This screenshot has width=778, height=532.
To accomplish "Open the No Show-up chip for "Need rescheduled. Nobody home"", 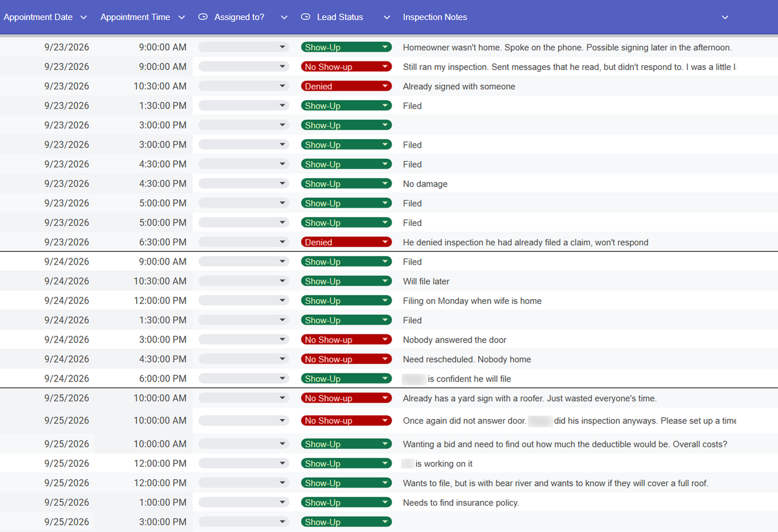I will [x=346, y=359].
